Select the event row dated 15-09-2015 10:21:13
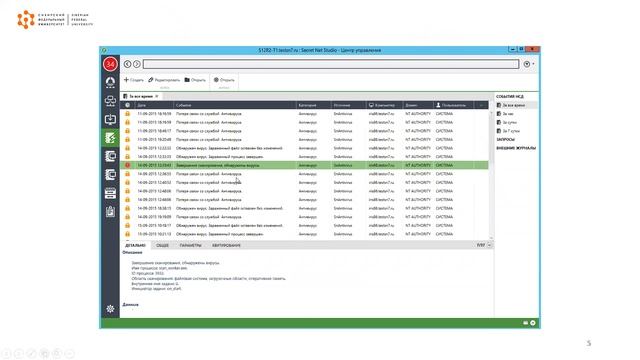This screenshot has width=640, height=360. (x=304, y=234)
